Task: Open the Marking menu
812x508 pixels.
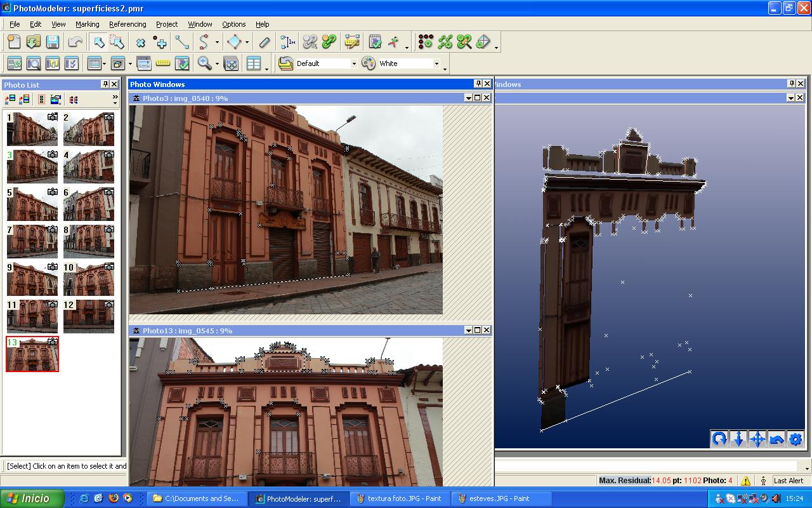Action: click(x=87, y=24)
